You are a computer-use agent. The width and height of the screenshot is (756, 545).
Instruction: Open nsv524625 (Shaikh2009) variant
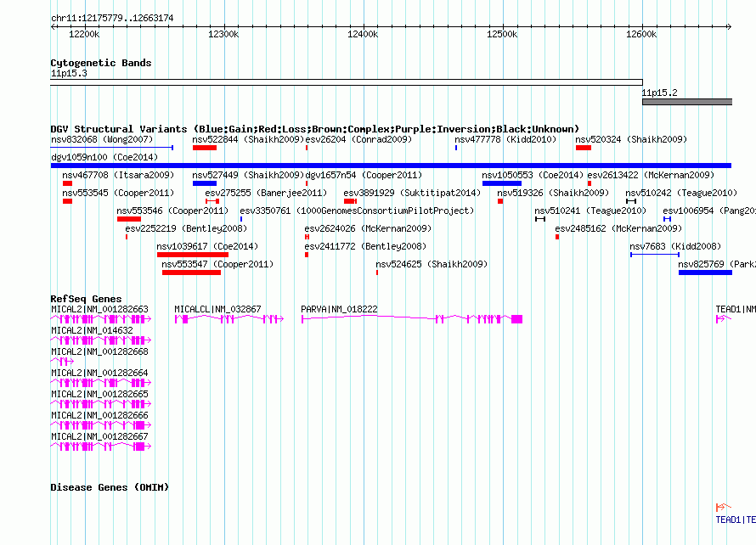click(432, 264)
